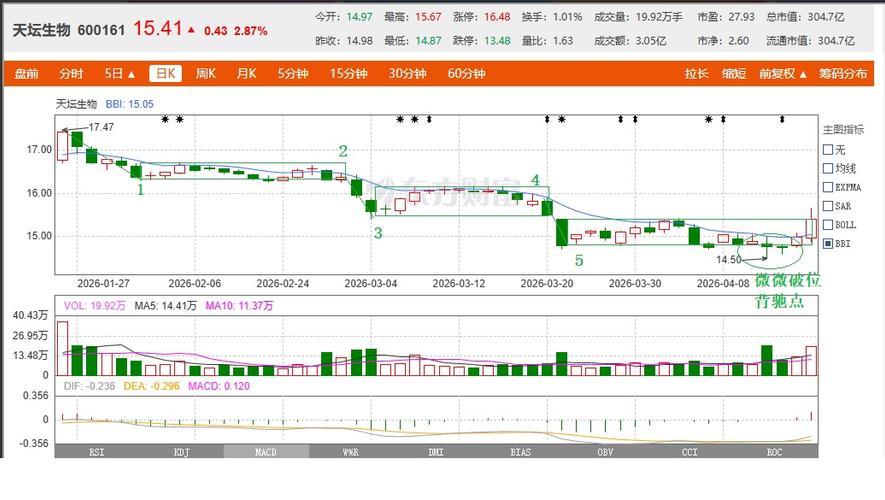
Task: Click the MACD: 0.120 value label
Action: [219, 387]
